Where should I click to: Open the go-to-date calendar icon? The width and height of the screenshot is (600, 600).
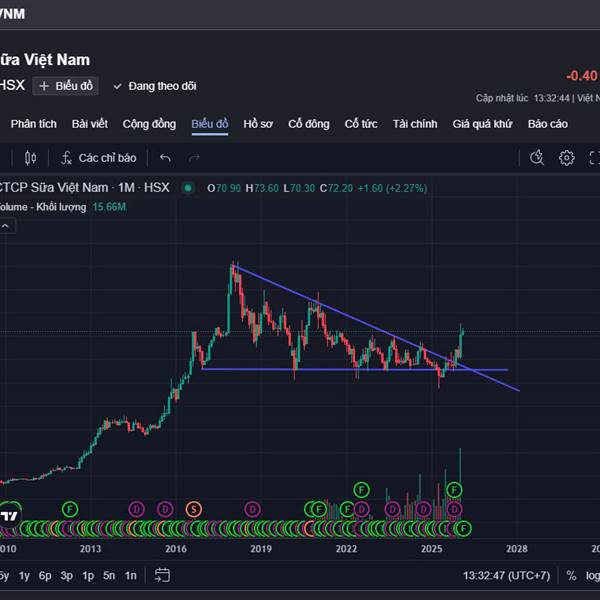pyautogui.click(x=162, y=575)
